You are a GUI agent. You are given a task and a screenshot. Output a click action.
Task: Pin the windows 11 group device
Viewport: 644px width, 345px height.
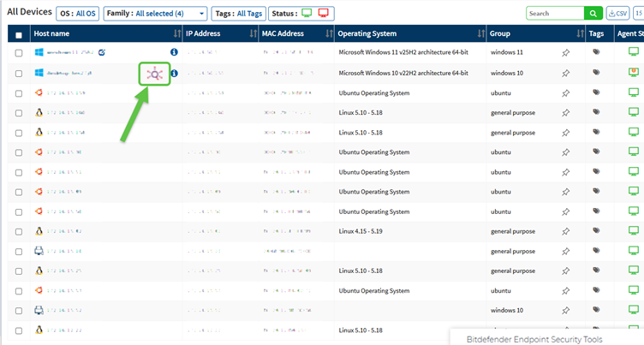pyautogui.click(x=565, y=53)
